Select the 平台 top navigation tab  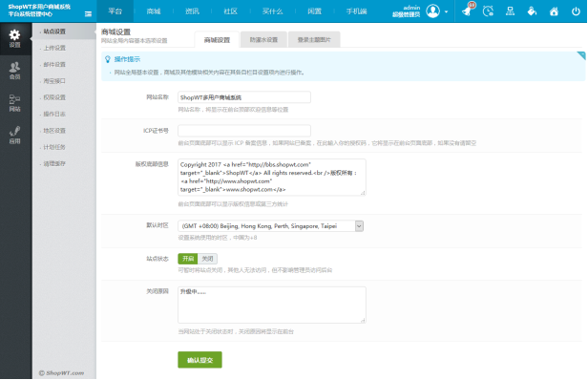(x=115, y=11)
